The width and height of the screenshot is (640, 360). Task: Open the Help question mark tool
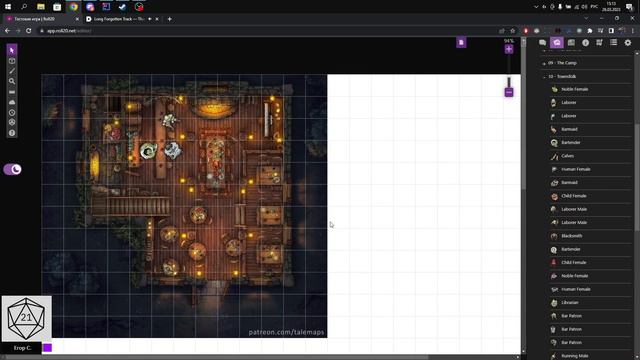point(12,133)
